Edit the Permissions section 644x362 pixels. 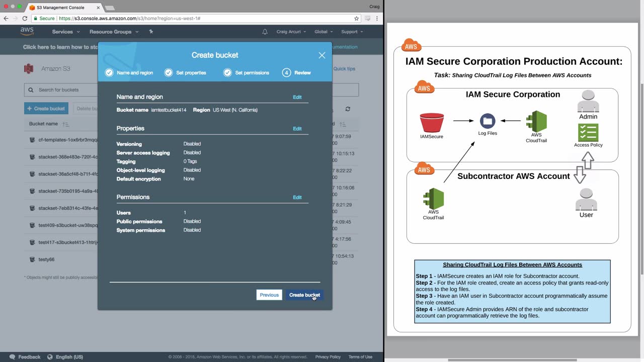pos(297,198)
